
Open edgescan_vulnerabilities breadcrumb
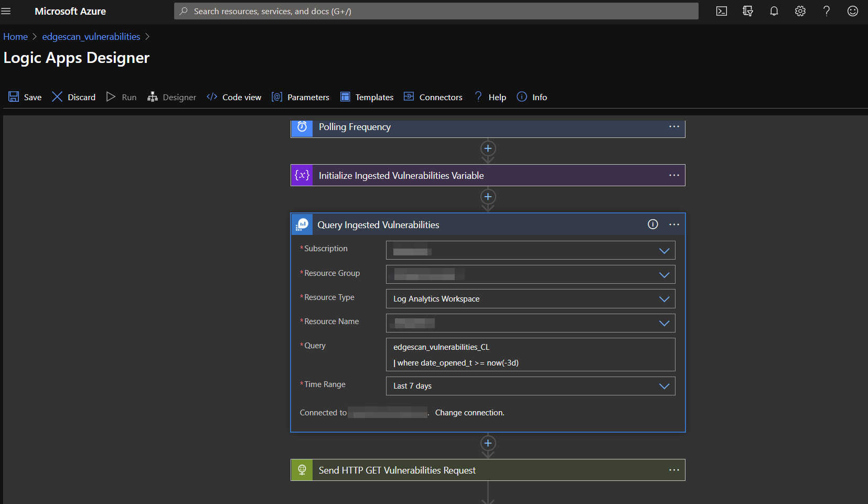click(x=91, y=37)
